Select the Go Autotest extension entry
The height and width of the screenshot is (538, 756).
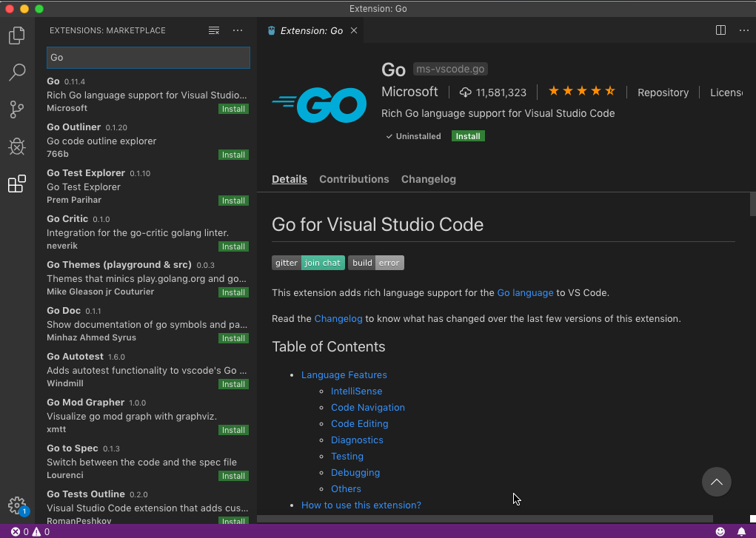[147, 370]
